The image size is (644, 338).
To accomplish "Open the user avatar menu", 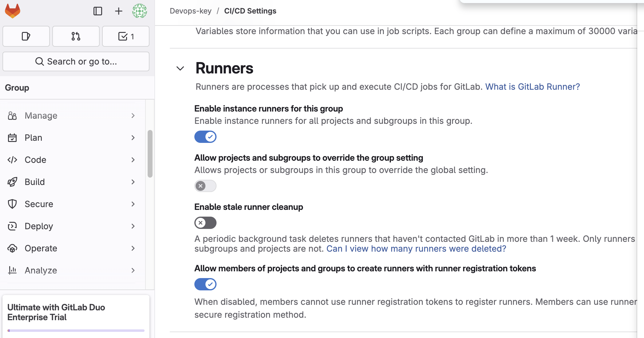I will click(x=139, y=11).
